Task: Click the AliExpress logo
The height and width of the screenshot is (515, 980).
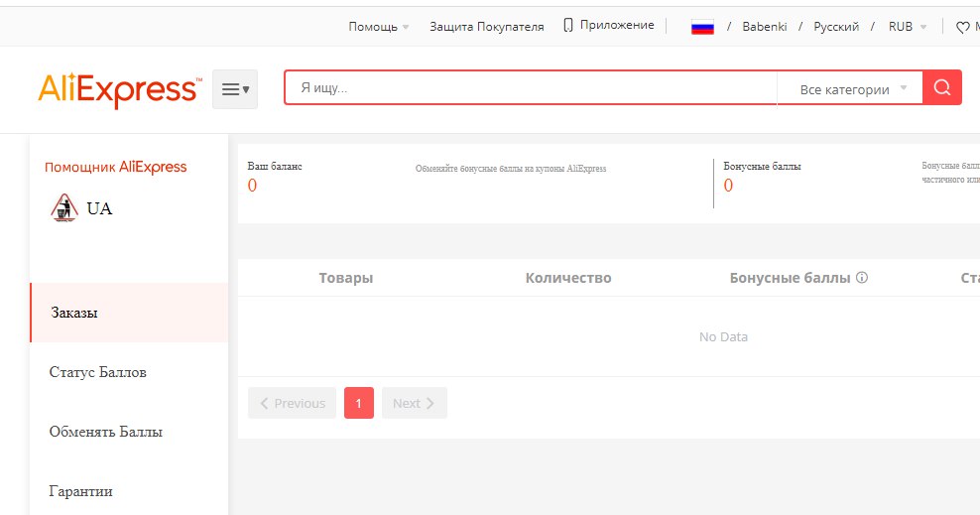Action: [x=120, y=90]
